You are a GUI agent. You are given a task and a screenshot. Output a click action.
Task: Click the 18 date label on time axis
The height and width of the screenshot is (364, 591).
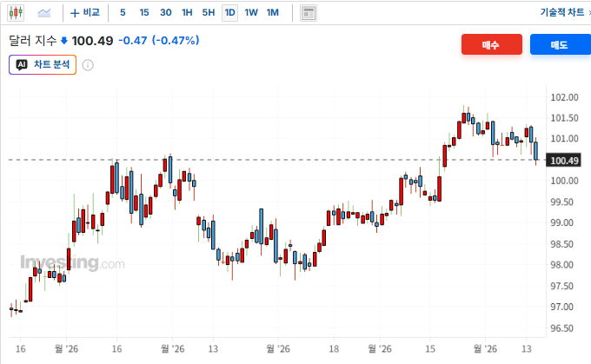(334, 349)
